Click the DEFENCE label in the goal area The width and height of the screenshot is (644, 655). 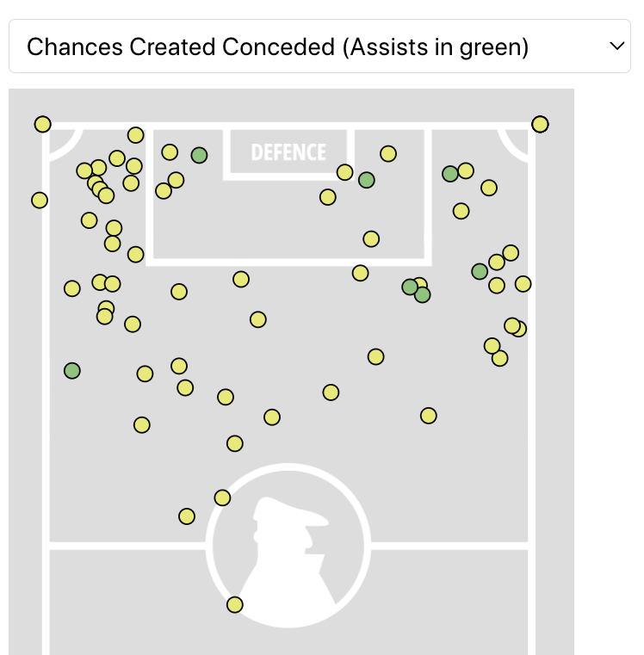coord(288,153)
